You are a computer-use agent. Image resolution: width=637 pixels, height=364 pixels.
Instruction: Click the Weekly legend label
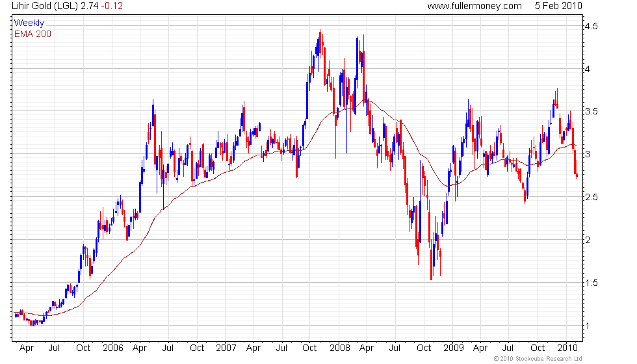click(29, 23)
